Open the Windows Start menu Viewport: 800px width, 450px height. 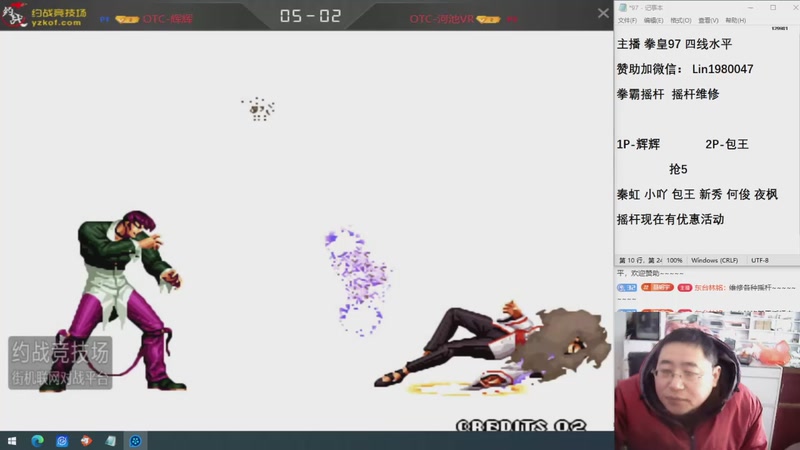pyautogui.click(x=12, y=441)
